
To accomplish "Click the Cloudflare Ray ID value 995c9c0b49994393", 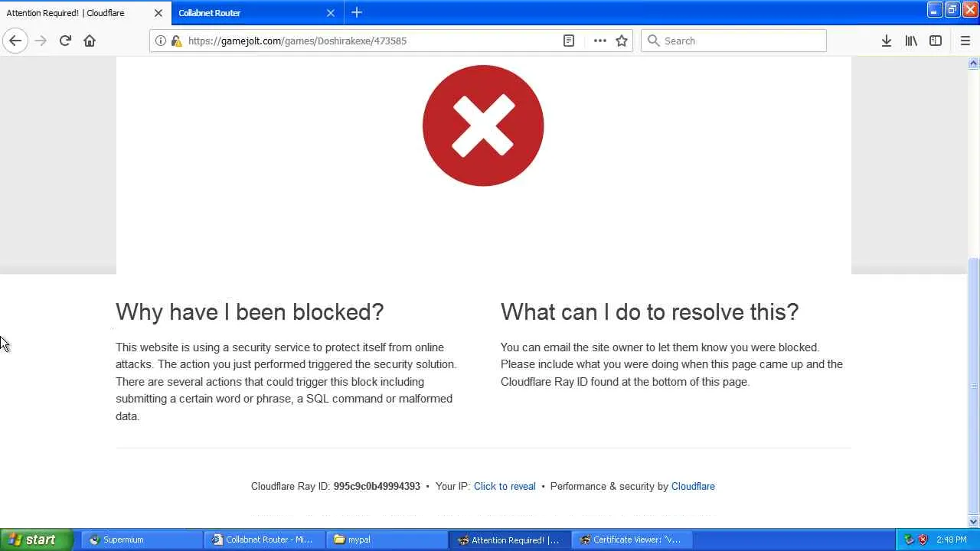I will point(377,486).
